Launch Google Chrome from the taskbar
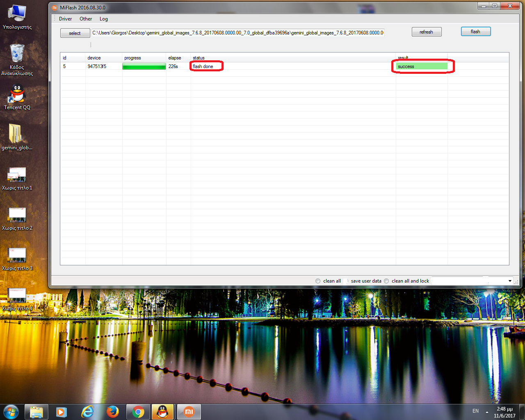Image resolution: width=525 pixels, height=420 pixels. coord(138,412)
